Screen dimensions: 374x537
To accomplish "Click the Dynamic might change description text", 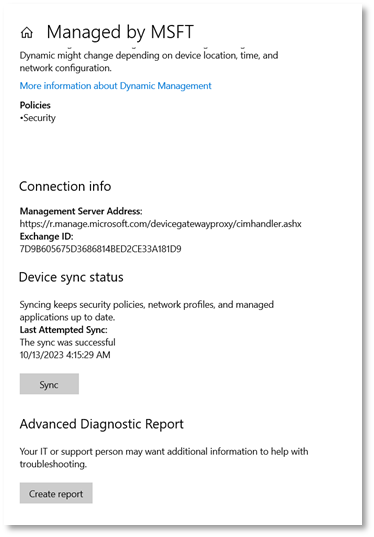I will 149,62.
